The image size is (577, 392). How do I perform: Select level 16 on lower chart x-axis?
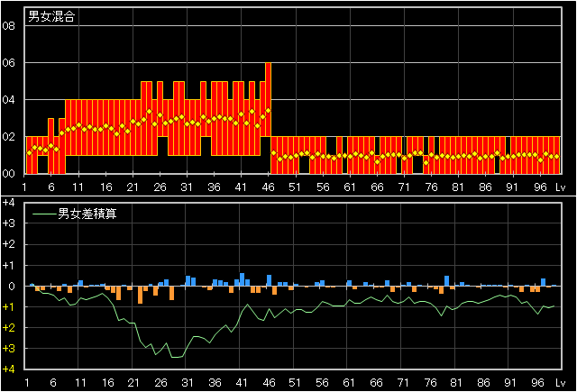[107, 383]
